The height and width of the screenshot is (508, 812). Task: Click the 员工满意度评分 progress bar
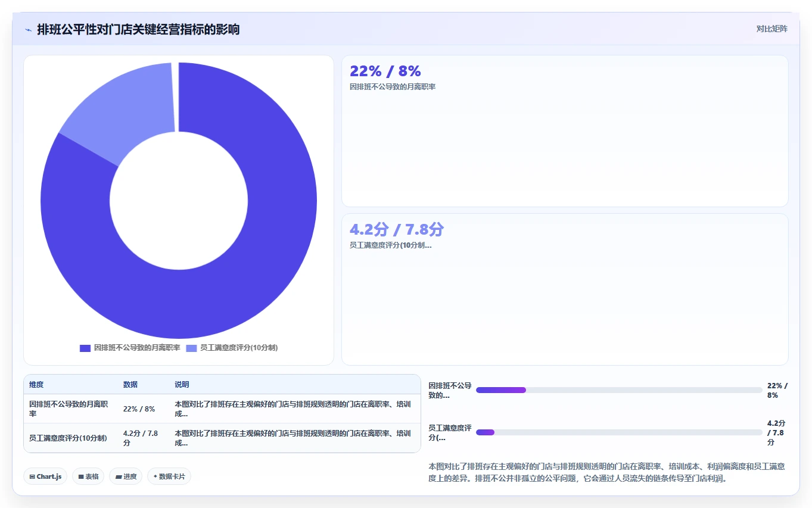coord(619,432)
